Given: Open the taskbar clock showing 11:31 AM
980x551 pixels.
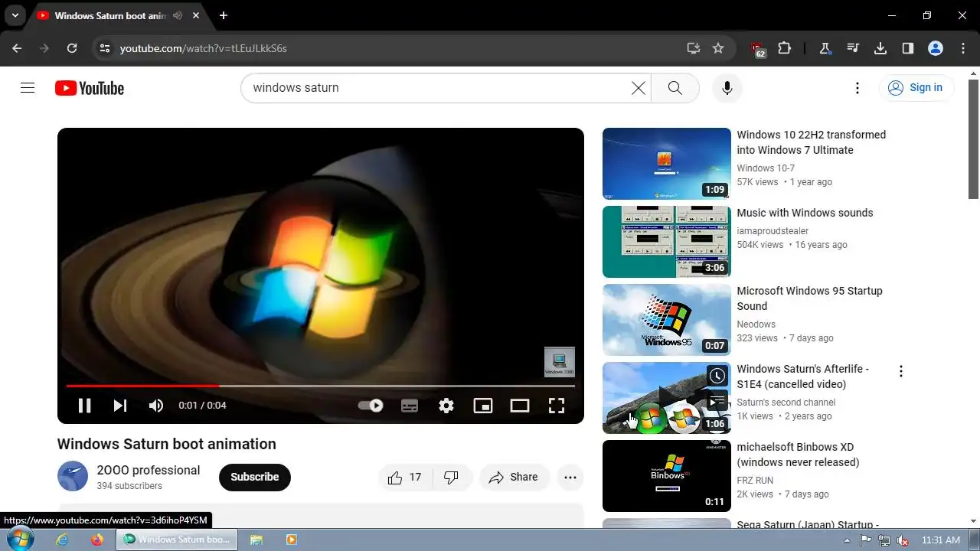Looking at the screenshot, I should point(941,540).
